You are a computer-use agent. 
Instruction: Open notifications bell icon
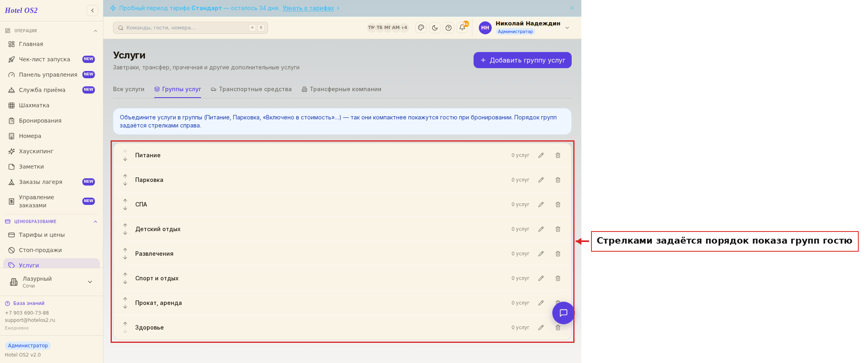point(462,28)
